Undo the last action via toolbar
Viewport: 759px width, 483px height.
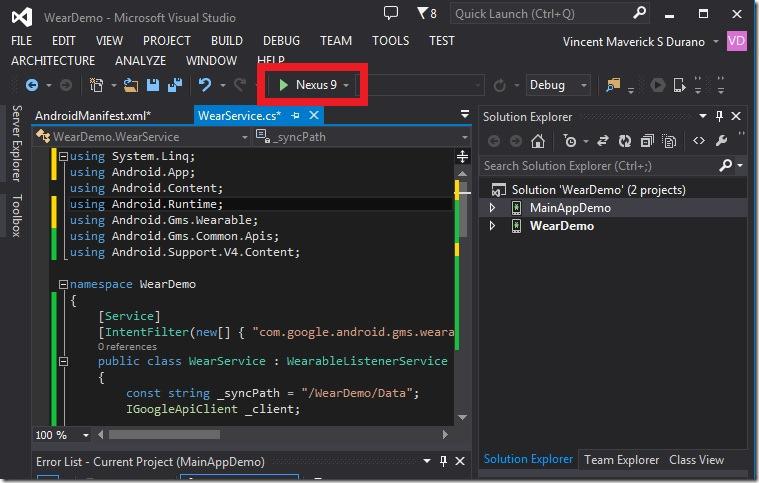coord(205,85)
